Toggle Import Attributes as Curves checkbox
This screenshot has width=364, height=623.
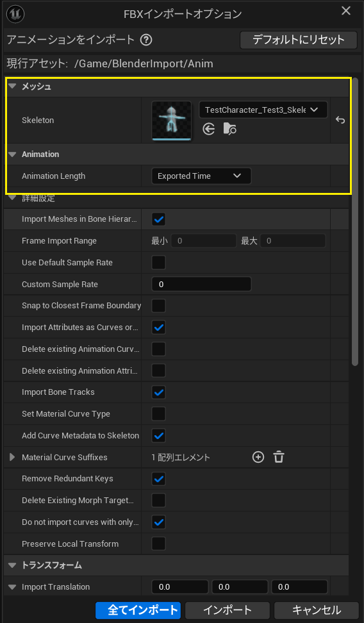coord(159,328)
